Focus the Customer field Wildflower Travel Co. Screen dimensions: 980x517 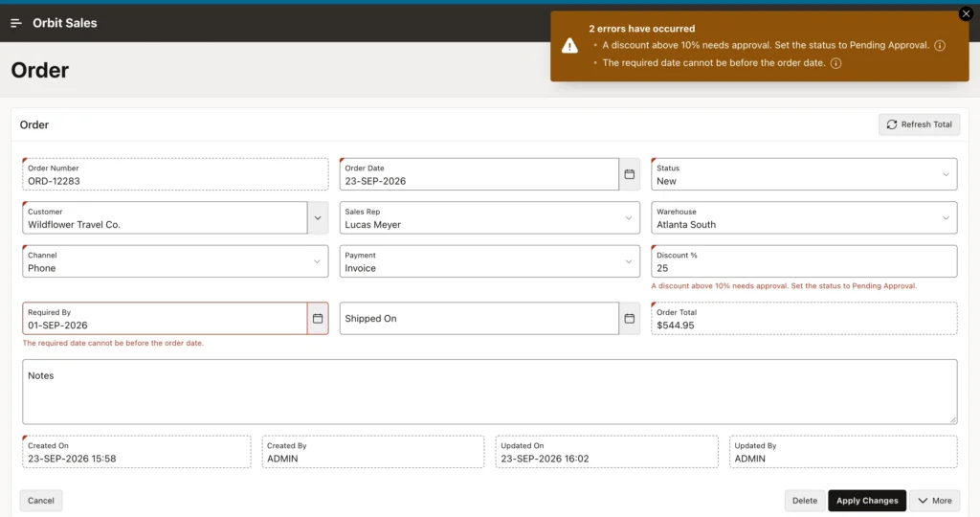point(165,218)
